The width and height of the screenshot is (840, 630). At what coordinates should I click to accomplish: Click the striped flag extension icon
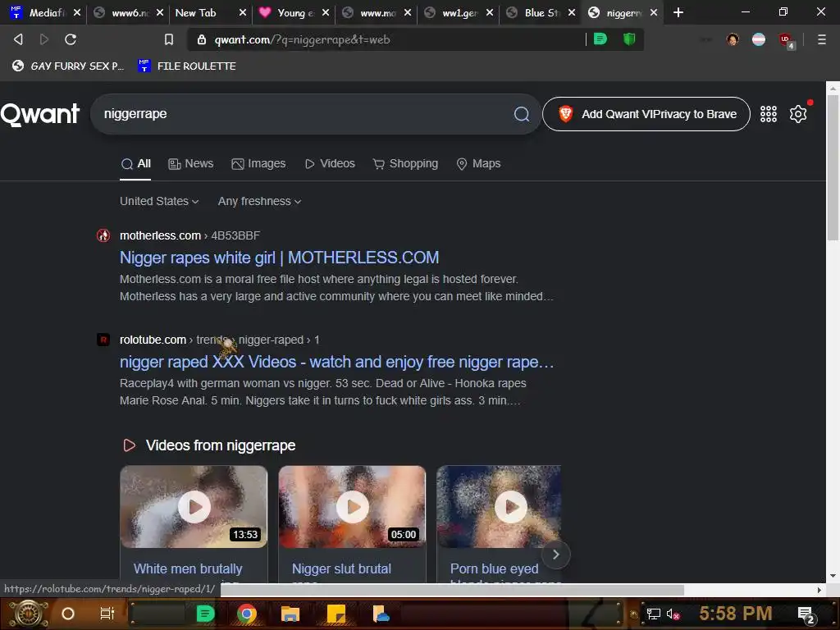(759, 39)
